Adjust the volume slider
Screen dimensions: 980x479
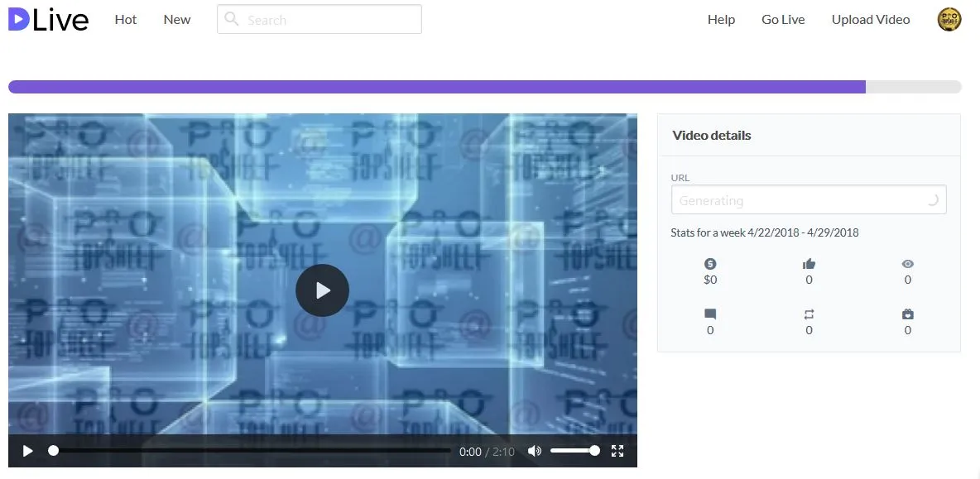click(574, 450)
